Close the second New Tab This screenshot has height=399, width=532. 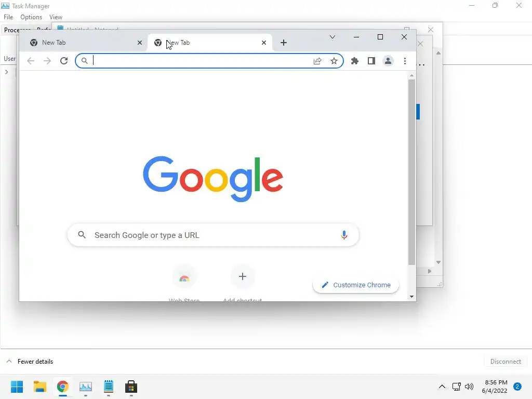[x=263, y=43]
